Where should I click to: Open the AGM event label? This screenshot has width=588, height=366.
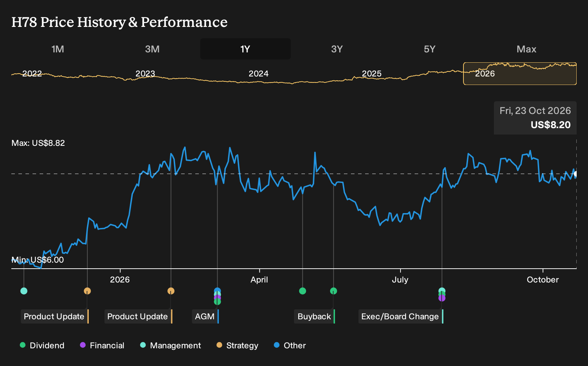pos(206,316)
